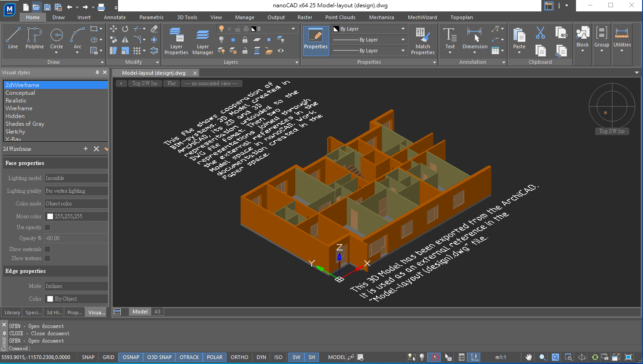Select the Dimension tool
Screen dimensions: 643x364
(x=475, y=38)
